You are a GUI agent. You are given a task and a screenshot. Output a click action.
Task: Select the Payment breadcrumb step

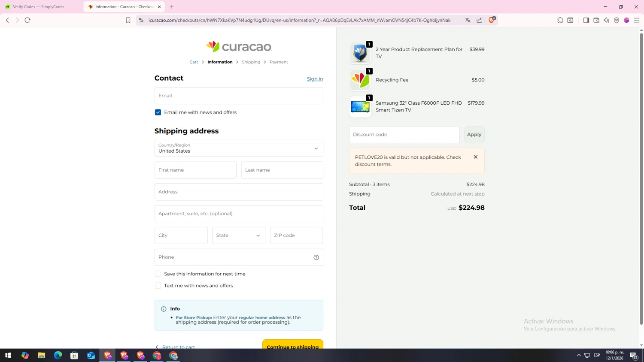tap(279, 62)
